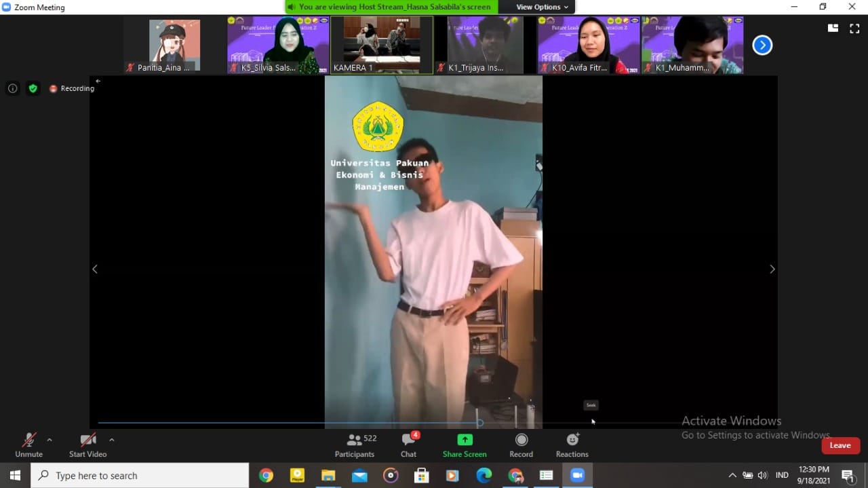Open the View Options dropdown
Image resolution: width=868 pixels, height=488 pixels.
click(x=542, y=7)
